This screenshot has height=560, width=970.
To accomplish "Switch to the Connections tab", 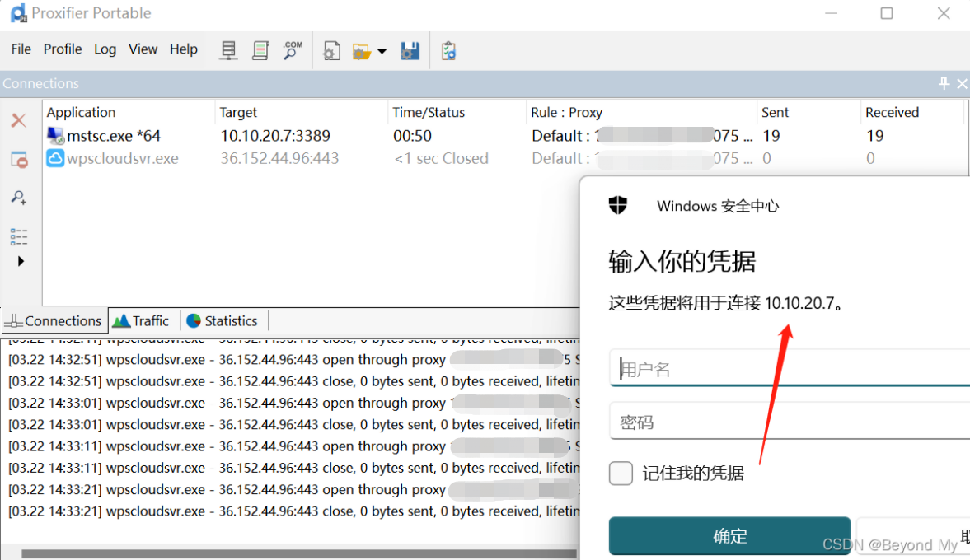I will pyautogui.click(x=54, y=321).
